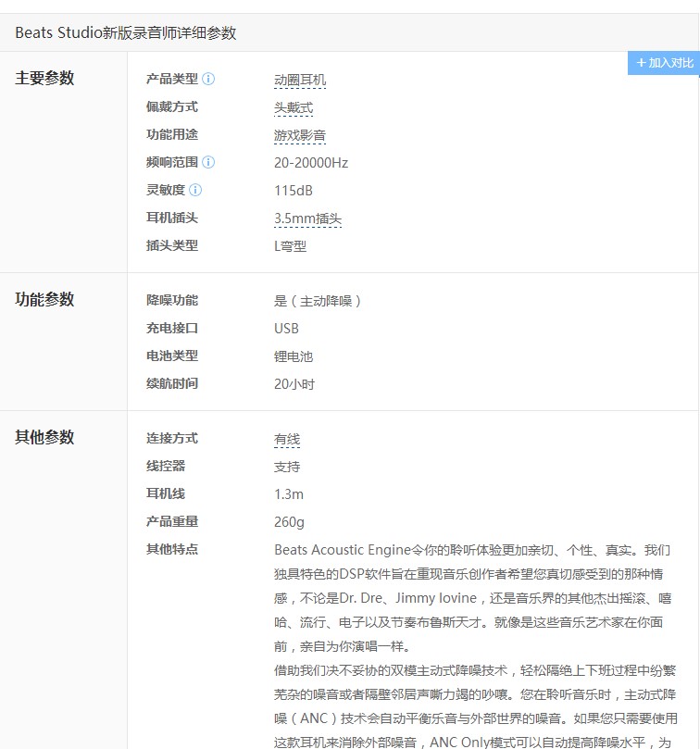The height and width of the screenshot is (749, 700).
Task: Select the L弯型 plug type value
Action: click(291, 246)
